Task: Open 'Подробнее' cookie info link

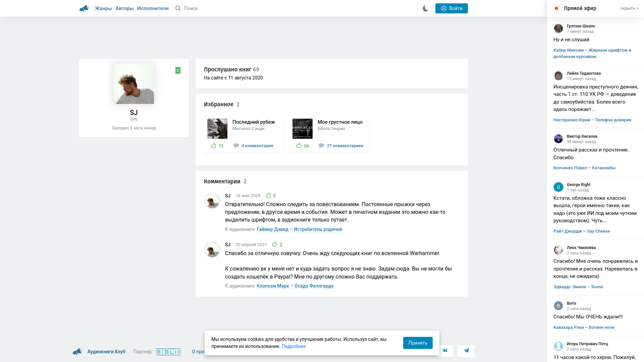Action: pyautogui.click(x=293, y=346)
